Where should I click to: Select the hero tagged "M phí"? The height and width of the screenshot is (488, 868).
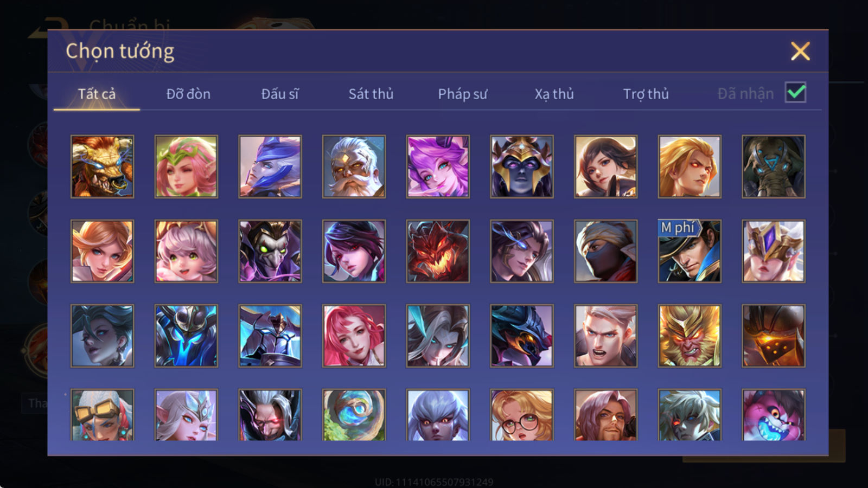[690, 251]
